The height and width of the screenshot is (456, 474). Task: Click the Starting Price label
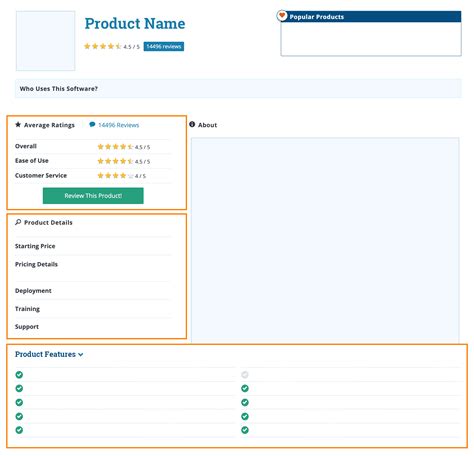pos(35,246)
